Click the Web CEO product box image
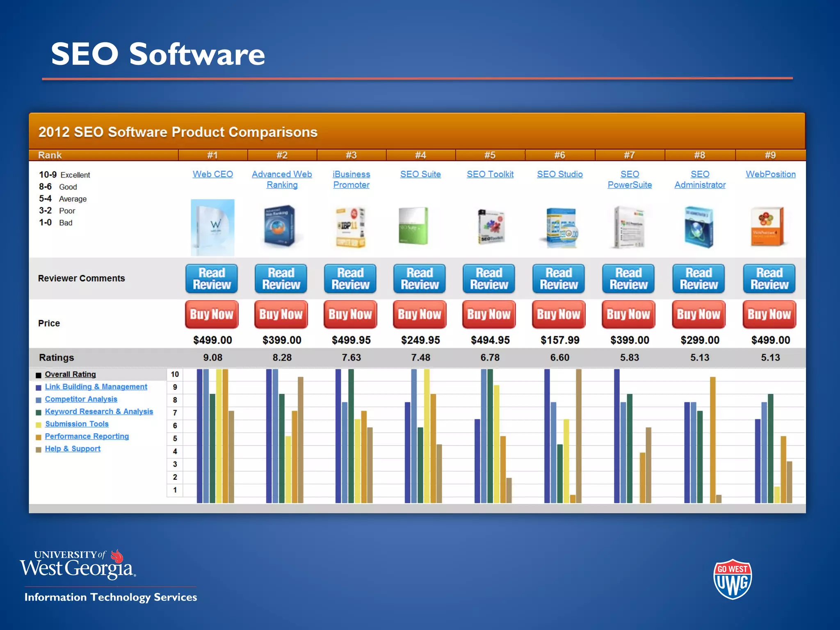 click(212, 228)
